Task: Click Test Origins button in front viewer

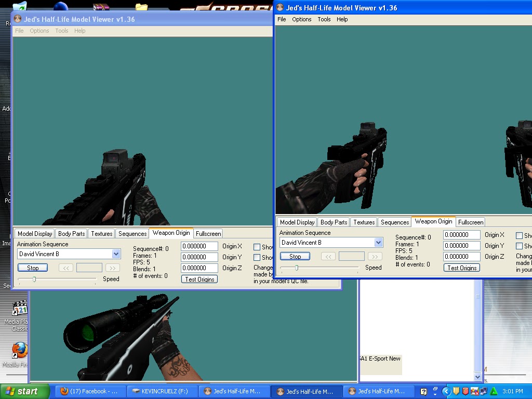Action: [x=462, y=268]
